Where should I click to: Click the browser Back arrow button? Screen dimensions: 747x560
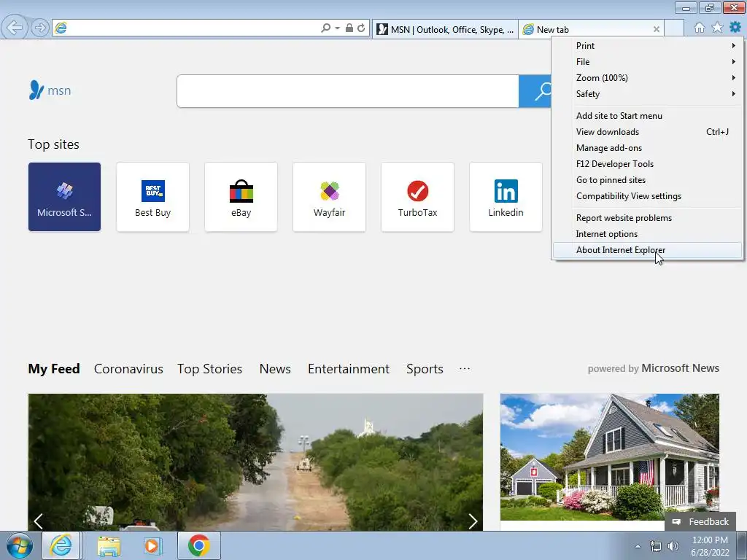pos(15,28)
